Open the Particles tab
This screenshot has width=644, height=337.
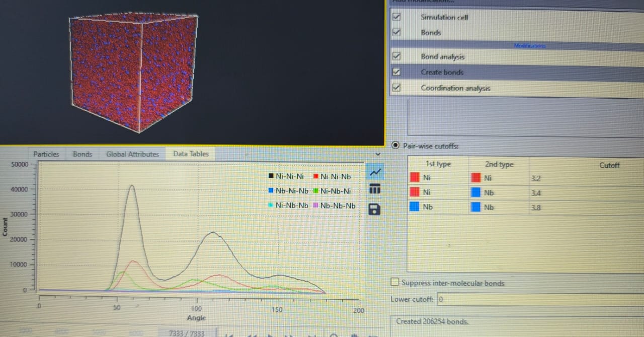(x=46, y=154)
